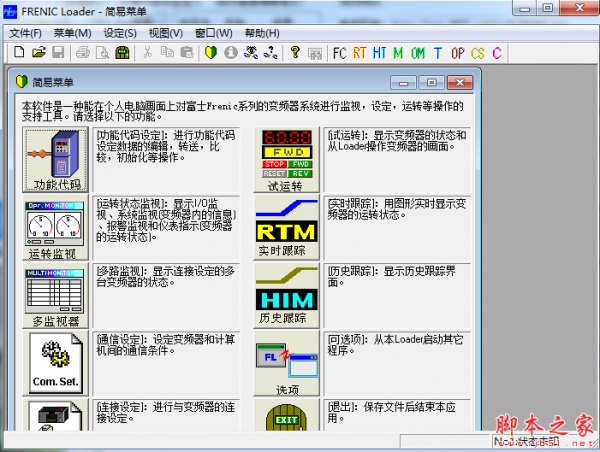Click the RT toolbar shortcut

[359, 53]
